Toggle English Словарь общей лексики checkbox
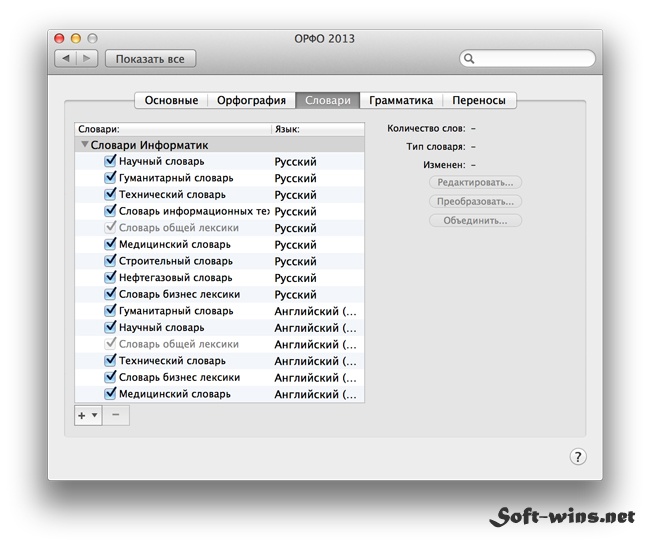The height and width of the screenshot is (546, 650). click(110, 344)
